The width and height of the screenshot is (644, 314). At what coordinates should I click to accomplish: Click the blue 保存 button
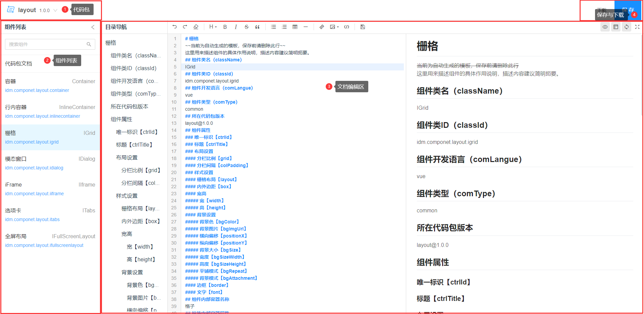click(628, 10)
